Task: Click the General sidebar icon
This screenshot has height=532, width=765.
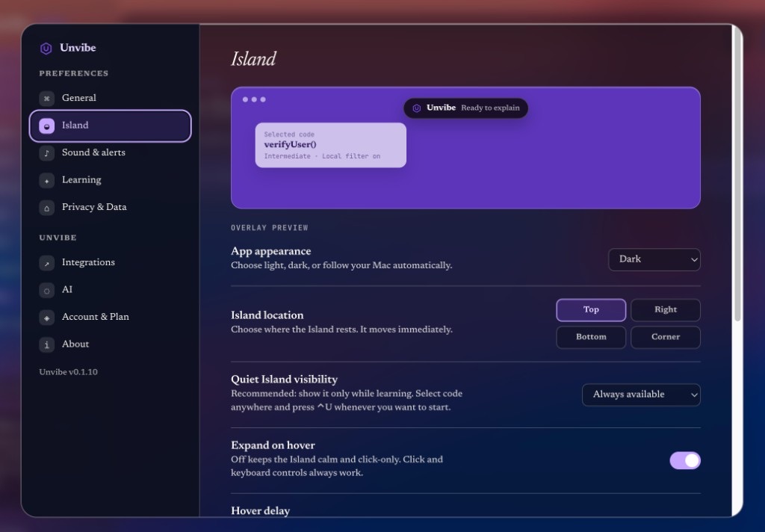Action: pos(47,98)
